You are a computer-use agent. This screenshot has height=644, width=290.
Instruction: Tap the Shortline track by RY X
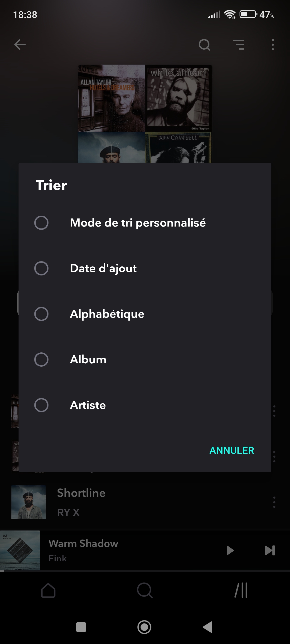coord(140,502)
